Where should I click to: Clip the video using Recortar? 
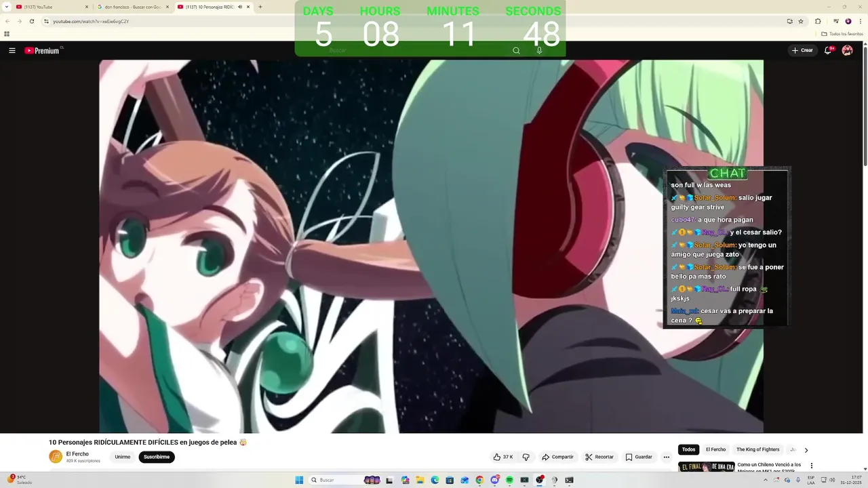tap(599, 457)
